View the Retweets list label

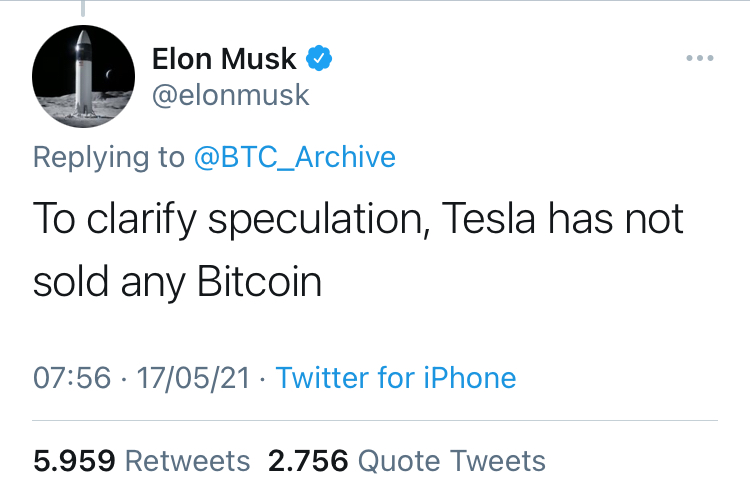tap(188, 461)
